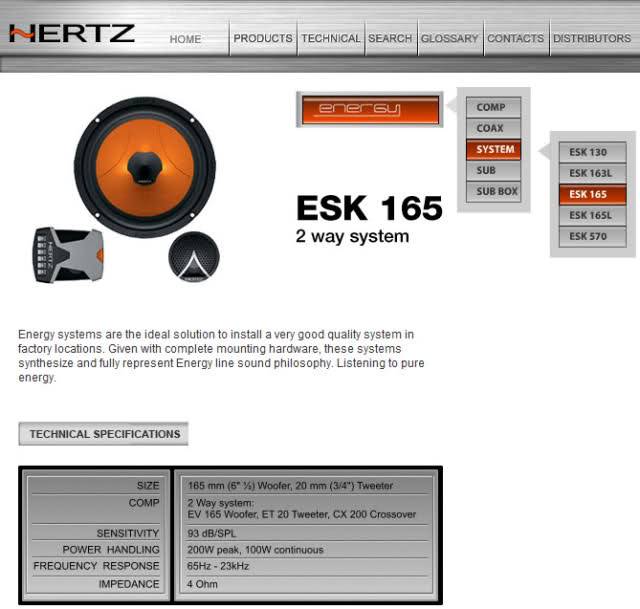
Task: Click the POWER HANDLING label
Action: coord(111,550)
